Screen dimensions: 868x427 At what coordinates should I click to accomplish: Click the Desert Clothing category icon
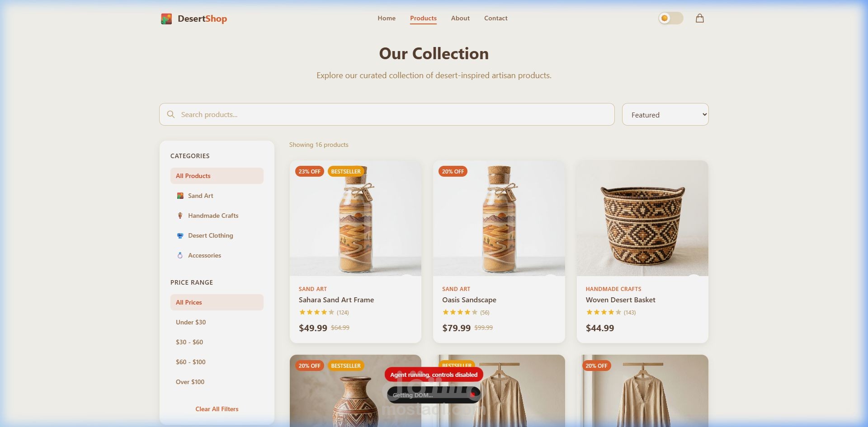click(x=180, y=235)
